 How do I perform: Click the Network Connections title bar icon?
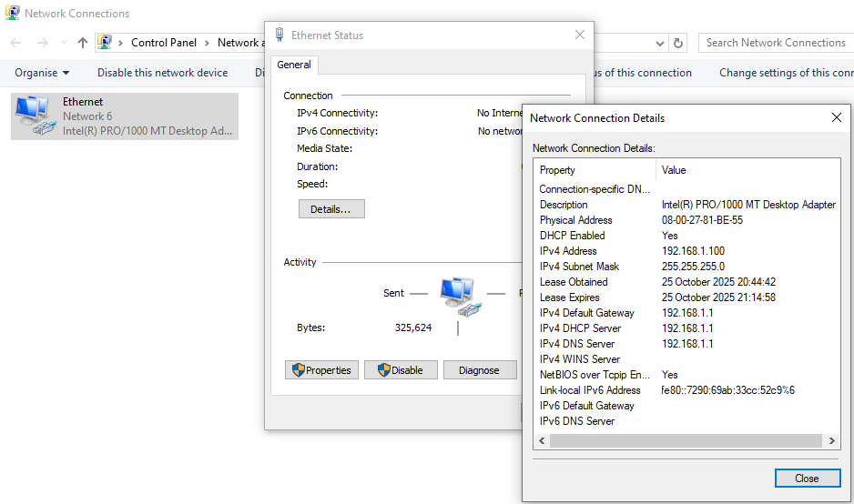(x=12, y=14)
